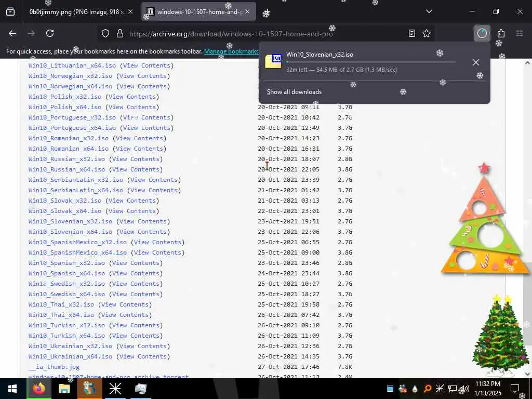Download Win10_Norwegian_x32.iso
Screen dimensions: 532x399
[x=70, y=76]
